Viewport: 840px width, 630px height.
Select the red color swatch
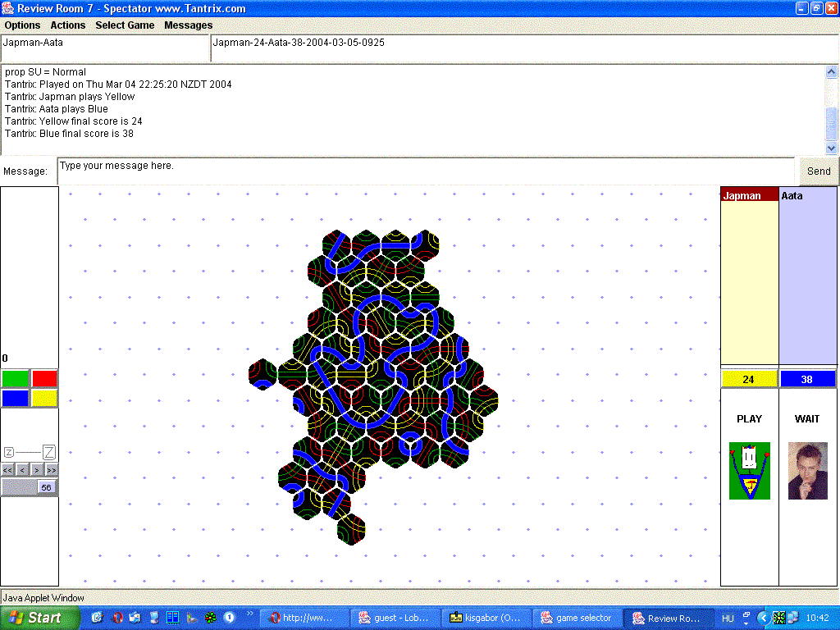coord(44,378)
